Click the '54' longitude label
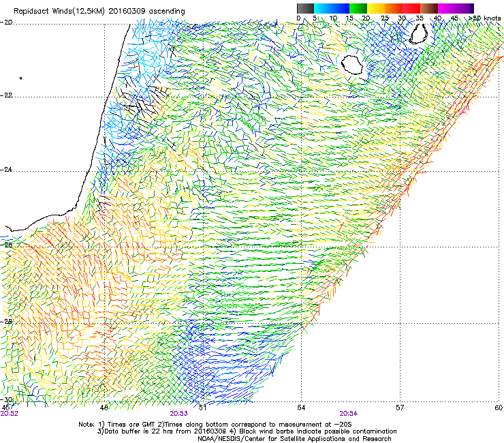Image resolution: width=504 pixels, height=443 pixels. [x=301, y=408]
